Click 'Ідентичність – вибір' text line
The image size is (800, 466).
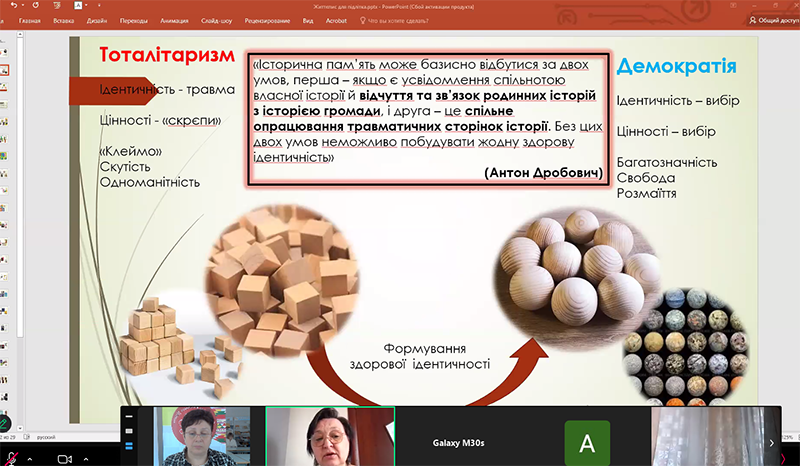tap(678, 101)
